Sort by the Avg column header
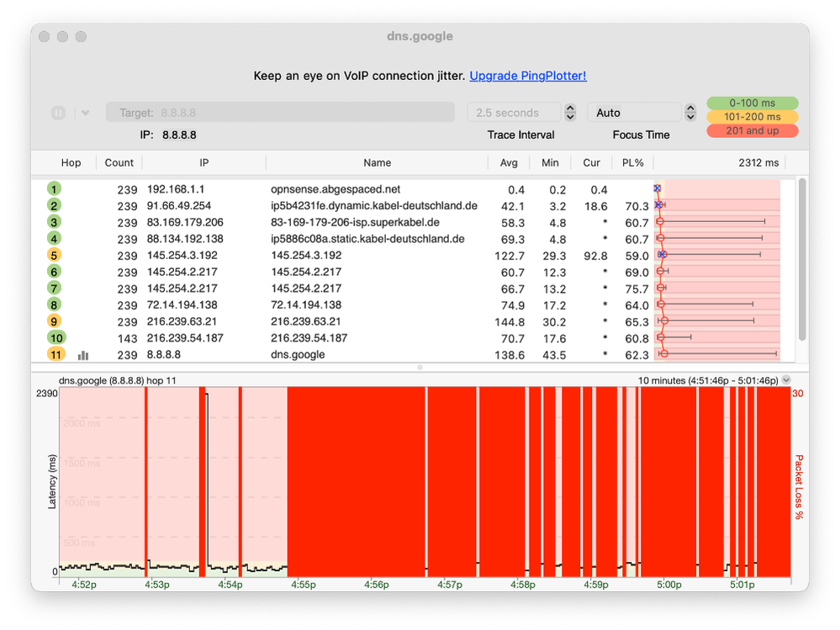Image resolution: width=840 pixels, height=630 pixels. tap(509, 162)
